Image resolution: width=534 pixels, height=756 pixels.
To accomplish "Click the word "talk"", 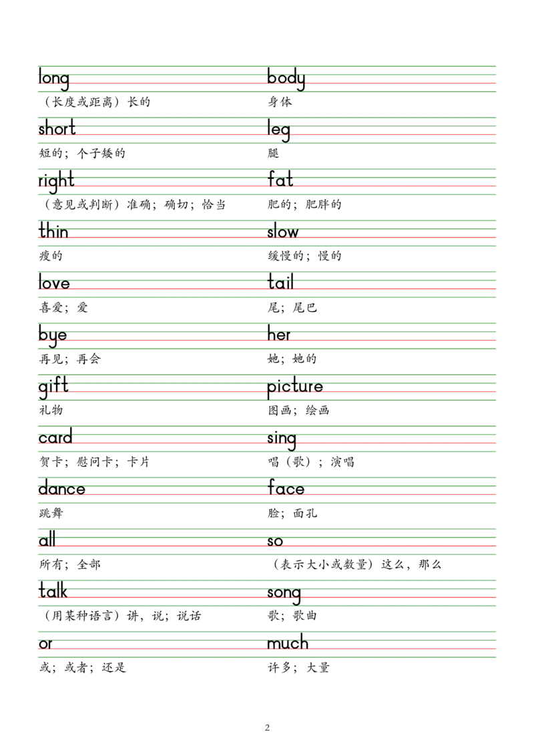I will [x=53, y=592].
